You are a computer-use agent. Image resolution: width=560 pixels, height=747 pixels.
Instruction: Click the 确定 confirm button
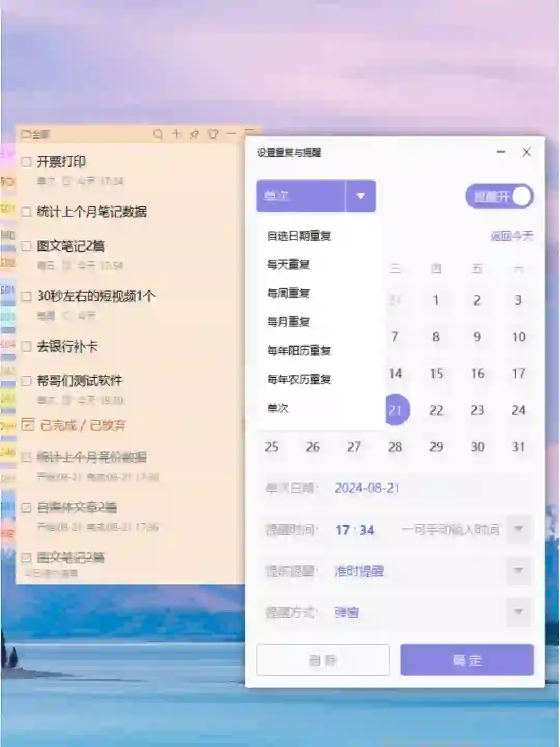pyautogui.click(x=466, y=660)
